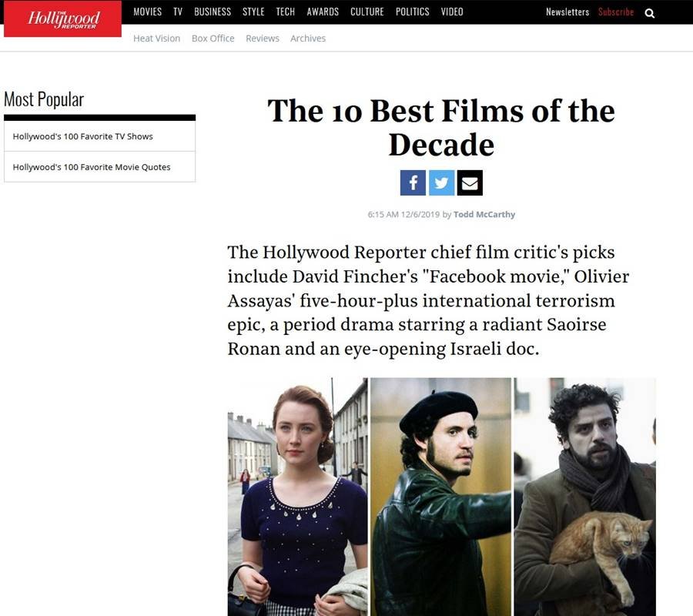The width and height of the screenshot is (693, 616).
Task: Open Hollywood's 100 Favorite Movie Quotes
Action: click(x=99, y=167)
